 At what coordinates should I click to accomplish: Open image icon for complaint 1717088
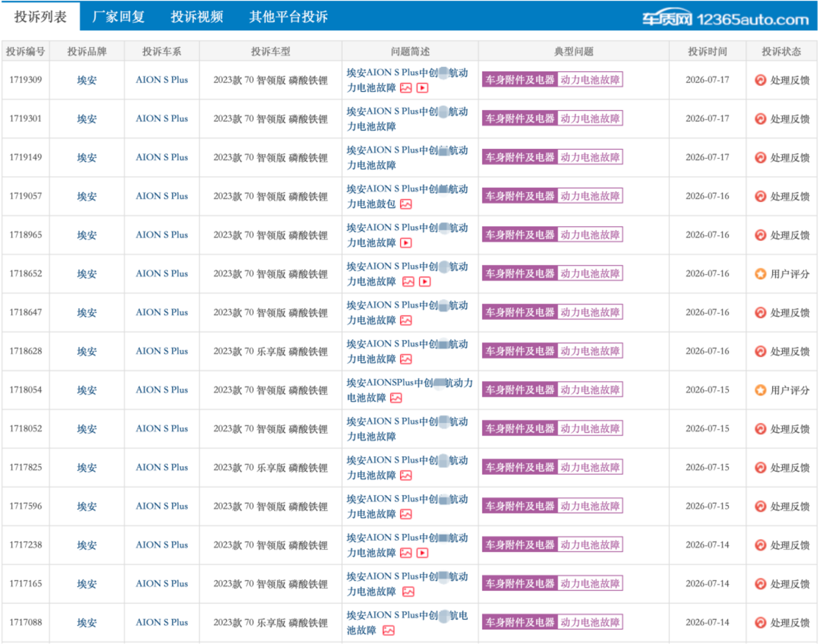coord(389,630)
